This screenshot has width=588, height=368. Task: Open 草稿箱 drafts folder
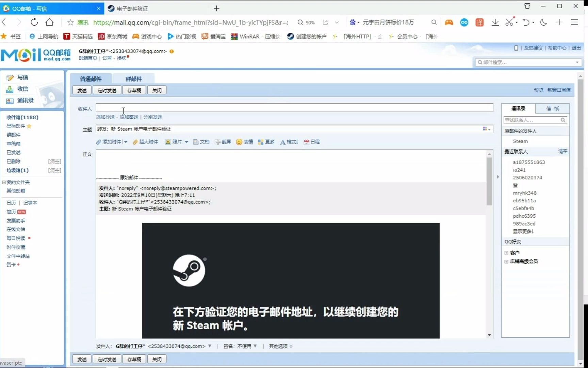(13, 143)
